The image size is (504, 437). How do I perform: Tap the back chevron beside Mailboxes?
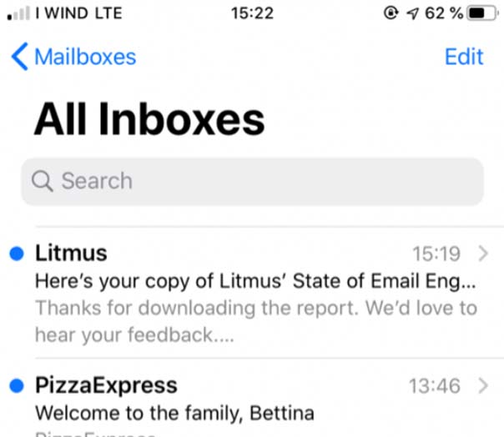pyautogui.click(x=19, y=57)
